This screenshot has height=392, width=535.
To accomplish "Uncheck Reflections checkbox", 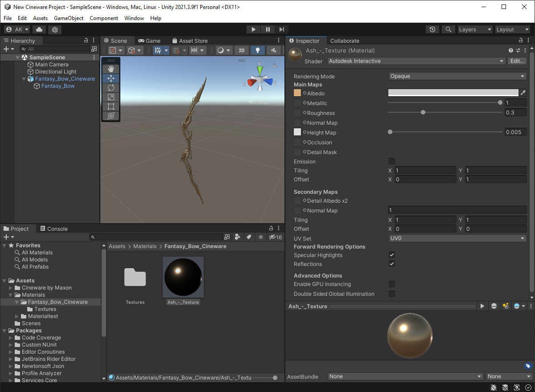I will pos(392,264).
